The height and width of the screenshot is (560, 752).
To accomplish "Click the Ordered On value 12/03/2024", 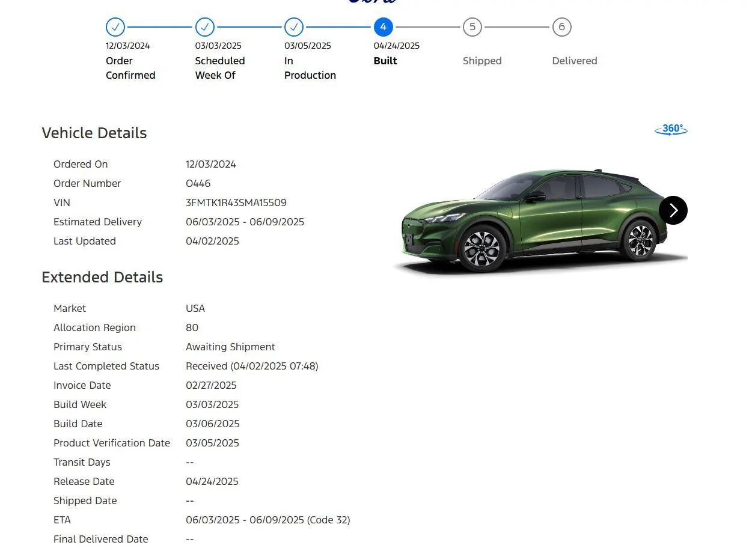I will (211, 164).
